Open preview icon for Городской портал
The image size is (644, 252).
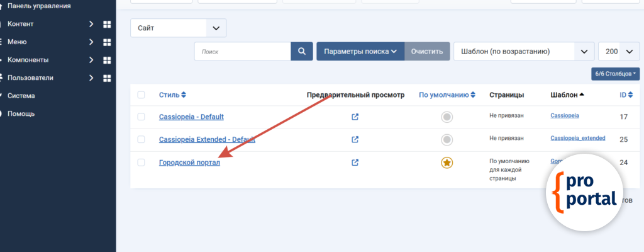coord(355,163)
